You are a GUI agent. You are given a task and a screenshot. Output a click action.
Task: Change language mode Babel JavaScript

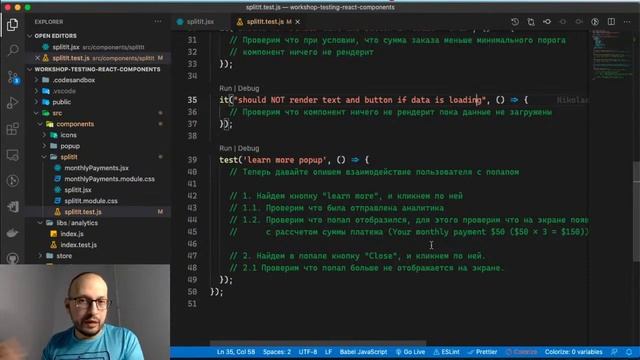[363, 352]
